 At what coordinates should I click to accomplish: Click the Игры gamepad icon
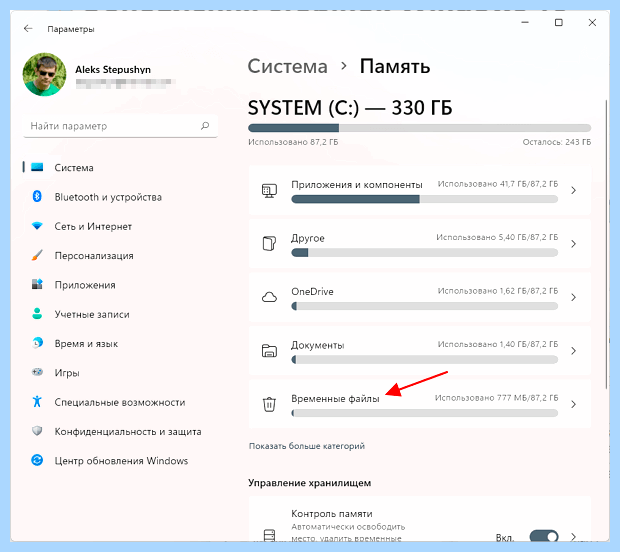(x=37, y=372)
